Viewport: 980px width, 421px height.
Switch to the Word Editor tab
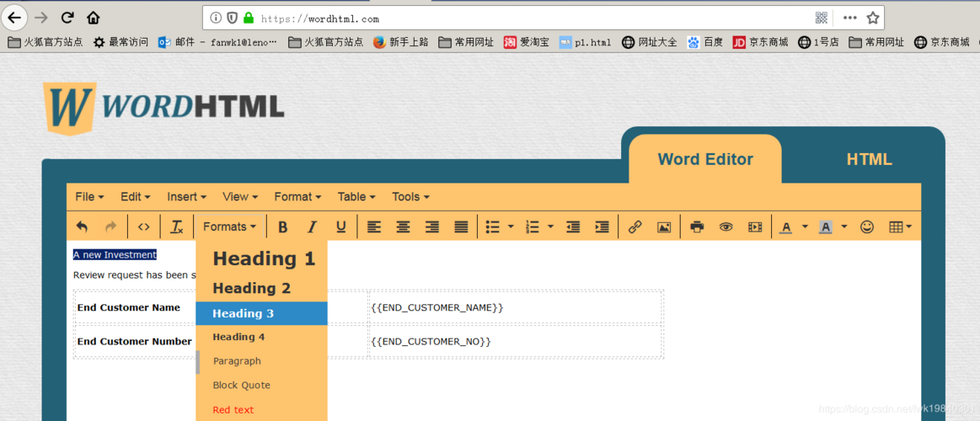point(705,159)
